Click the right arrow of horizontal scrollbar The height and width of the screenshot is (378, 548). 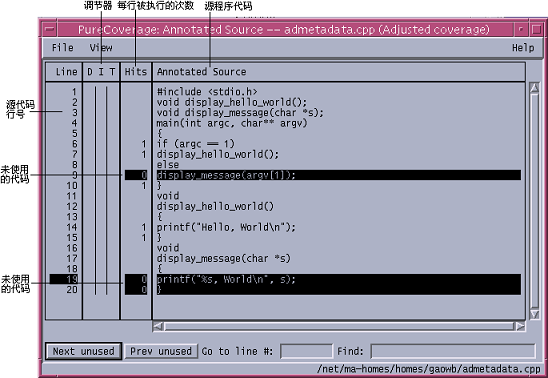coord(520,326)
